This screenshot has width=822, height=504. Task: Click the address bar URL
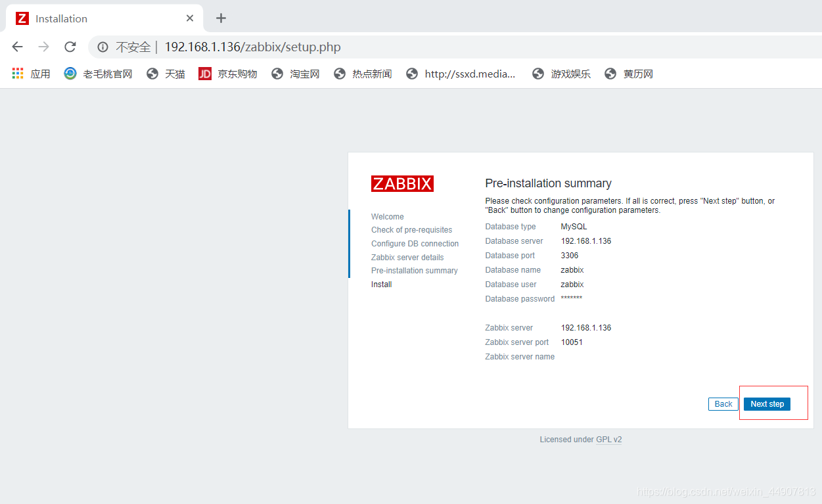252,47
